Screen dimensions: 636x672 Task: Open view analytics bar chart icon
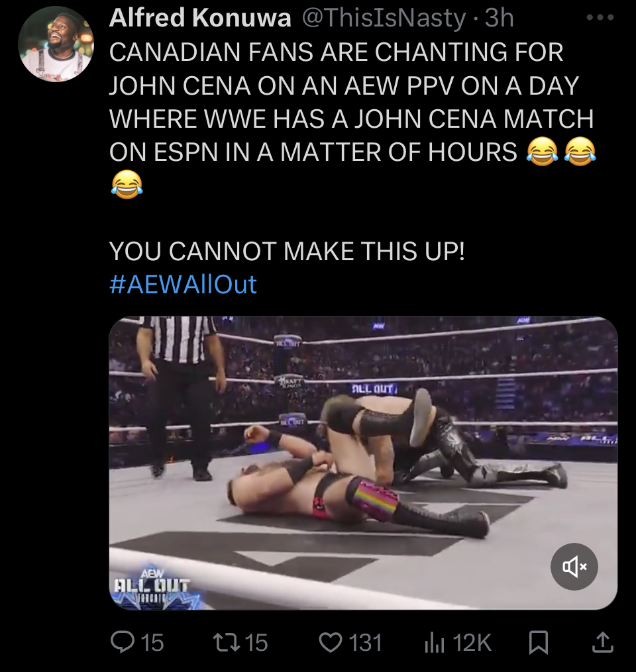coord(434,642)
